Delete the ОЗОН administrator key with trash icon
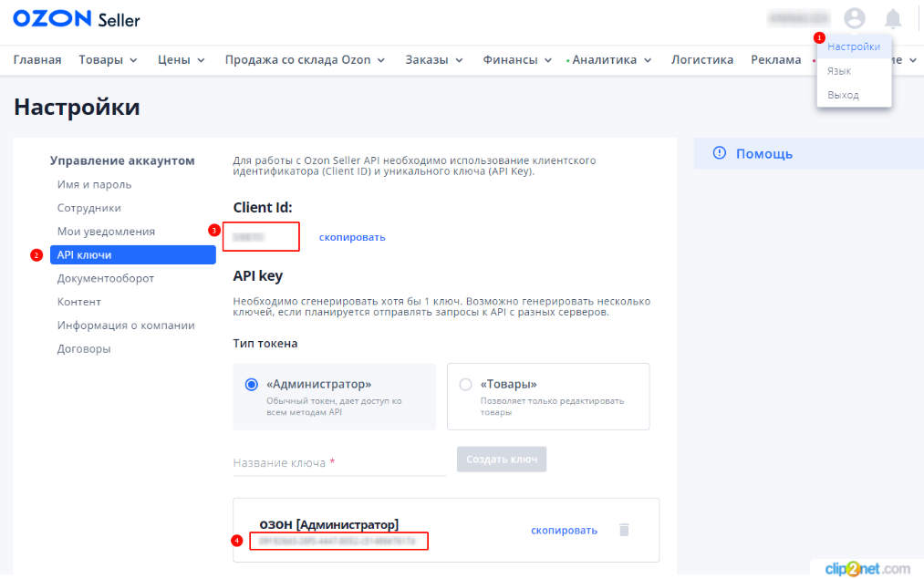924x579 pixels. pyautogui.click(x=624, y=530)
